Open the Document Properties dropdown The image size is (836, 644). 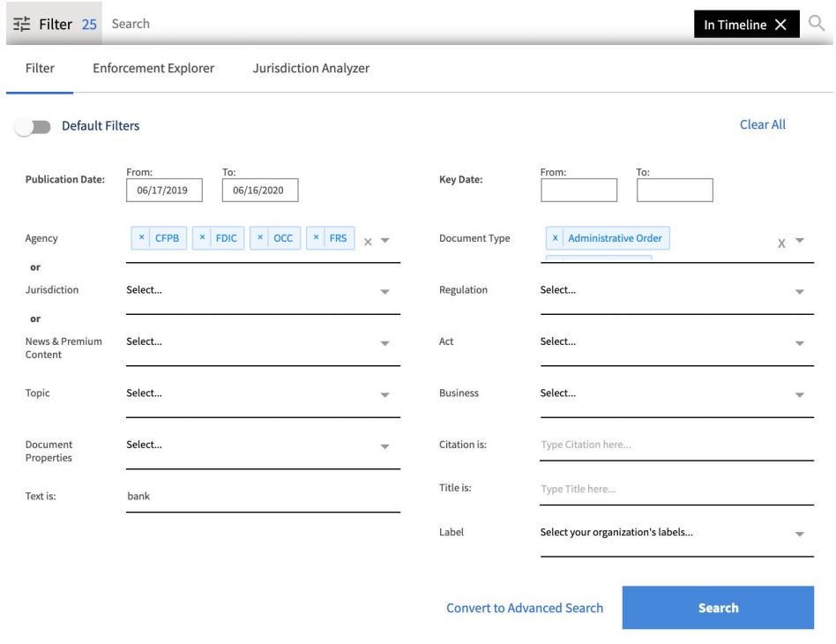pyautogui.click(x=263, y=446)
